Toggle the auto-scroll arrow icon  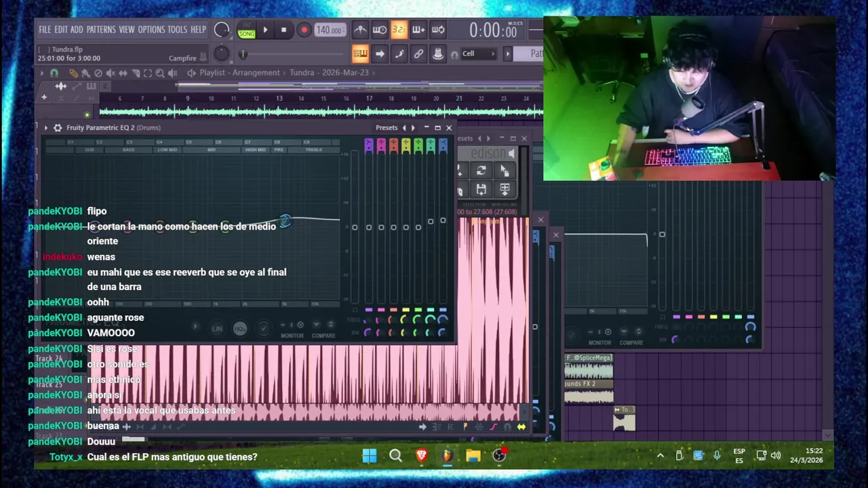pyautogui.click(x=380, y=54)
